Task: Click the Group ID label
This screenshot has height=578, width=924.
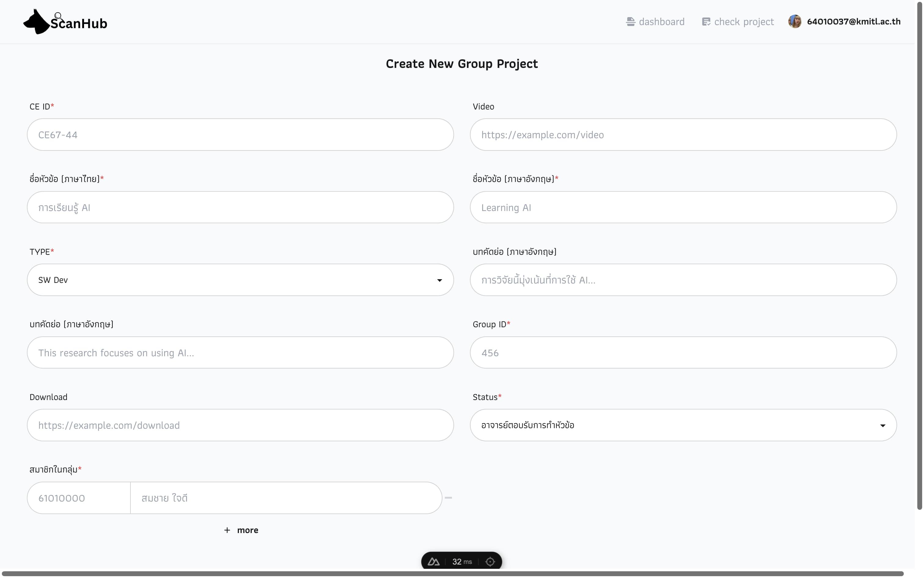Action: tap(491, 324)
